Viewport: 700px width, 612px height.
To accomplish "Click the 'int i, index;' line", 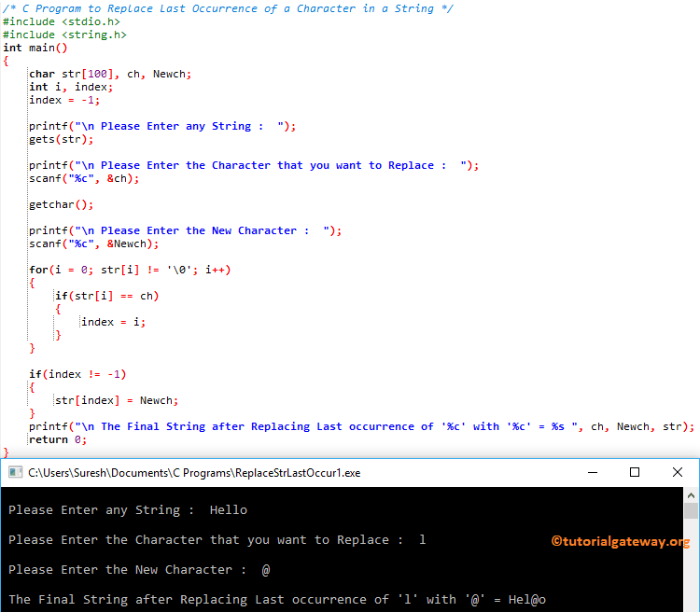I will coord(71,87).
